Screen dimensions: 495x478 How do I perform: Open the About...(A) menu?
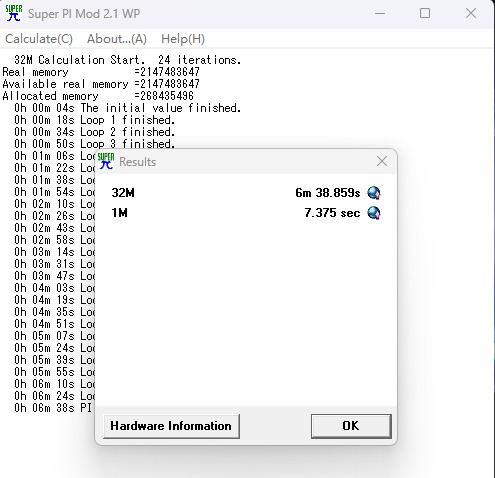117,39
